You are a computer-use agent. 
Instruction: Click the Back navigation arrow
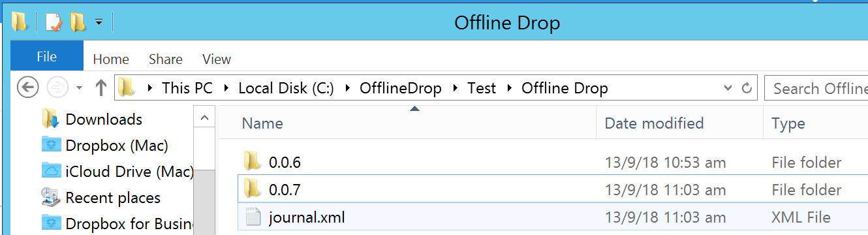coord(27,87)
